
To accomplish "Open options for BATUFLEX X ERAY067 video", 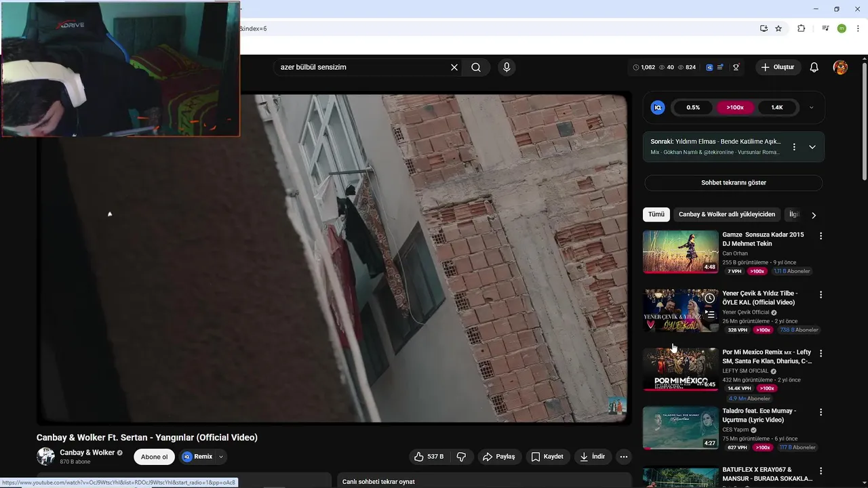I will [821, 470].
